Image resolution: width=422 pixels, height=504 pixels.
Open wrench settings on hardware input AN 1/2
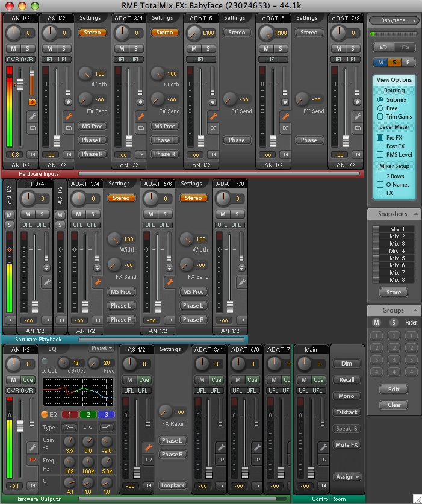click(33, 116)
